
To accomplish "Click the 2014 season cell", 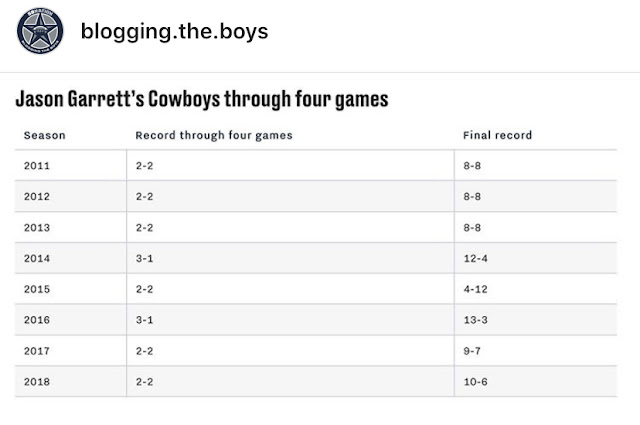I will [35, 258].
